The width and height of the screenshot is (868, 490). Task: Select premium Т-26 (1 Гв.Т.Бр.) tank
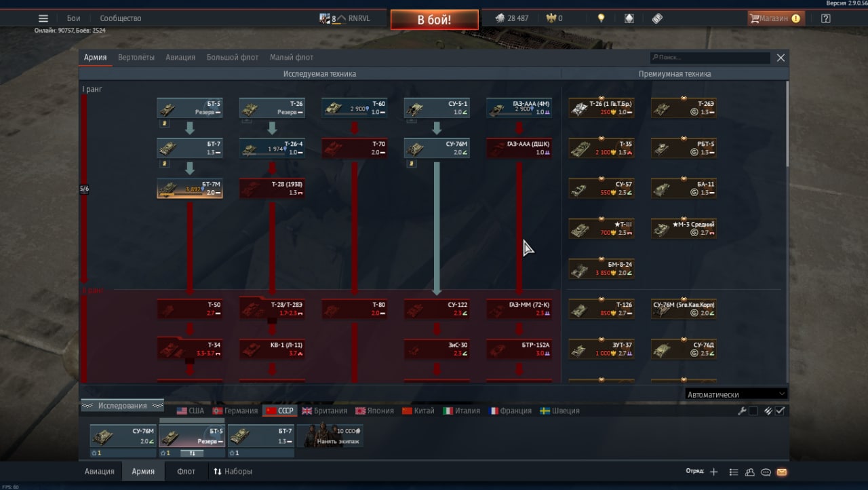coord(601,108)
